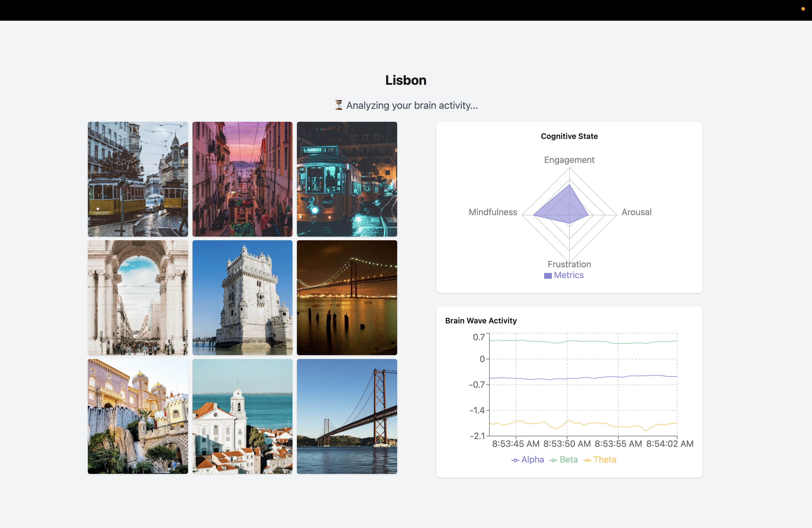Choose the night bridge with lights photo
812x528 pixels.
(x=347, y=297)
